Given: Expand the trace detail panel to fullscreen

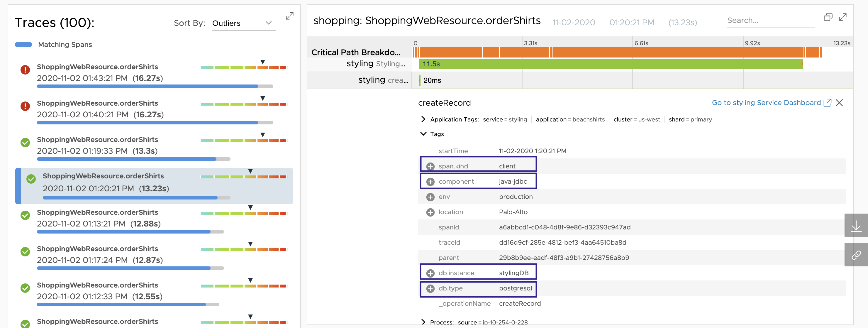Looking at the screenshot, I should (x=843, y=17).
